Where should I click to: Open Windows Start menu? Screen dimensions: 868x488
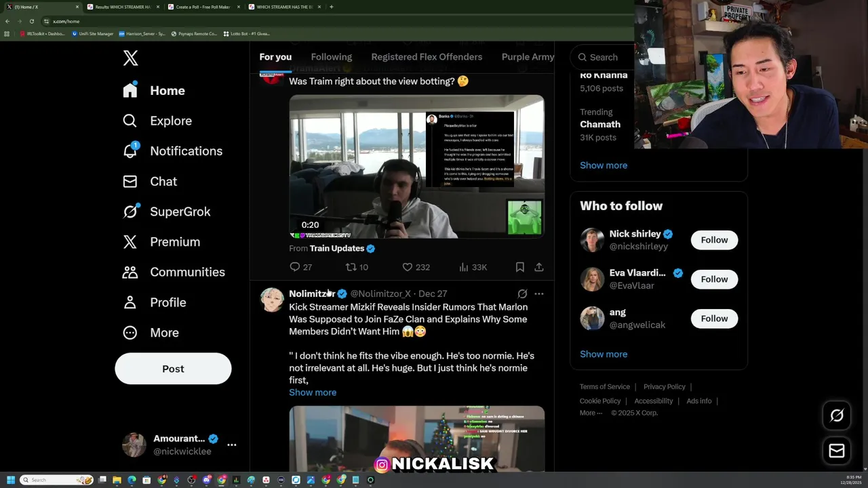click(10, 480)
